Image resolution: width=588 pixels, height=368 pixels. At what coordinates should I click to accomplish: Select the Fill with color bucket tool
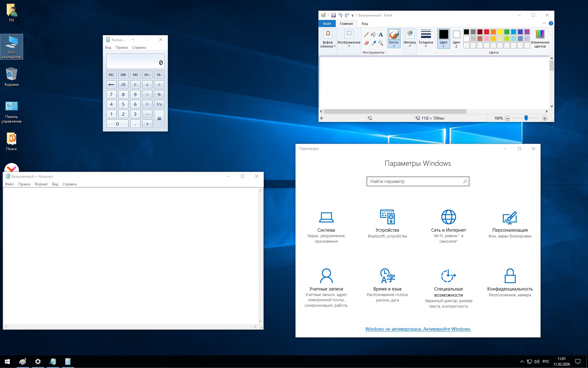click(374, 35)
